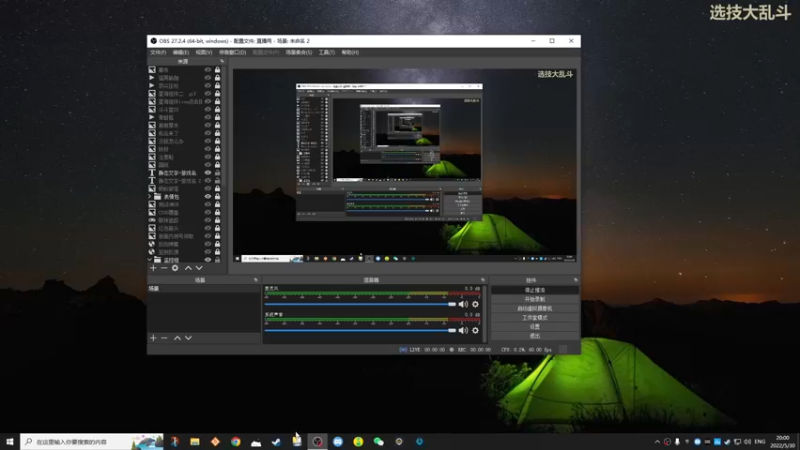Toggle visibility of the gif source row
The height and width of the screenshot is (450, 800).
click(208, 94)
